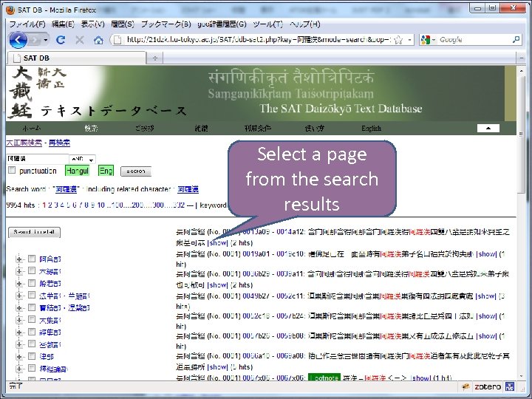This screenshot has width=532, height=399.
Task: Open the goo辞書履歴(G) menu
Action: pos(222,24)
